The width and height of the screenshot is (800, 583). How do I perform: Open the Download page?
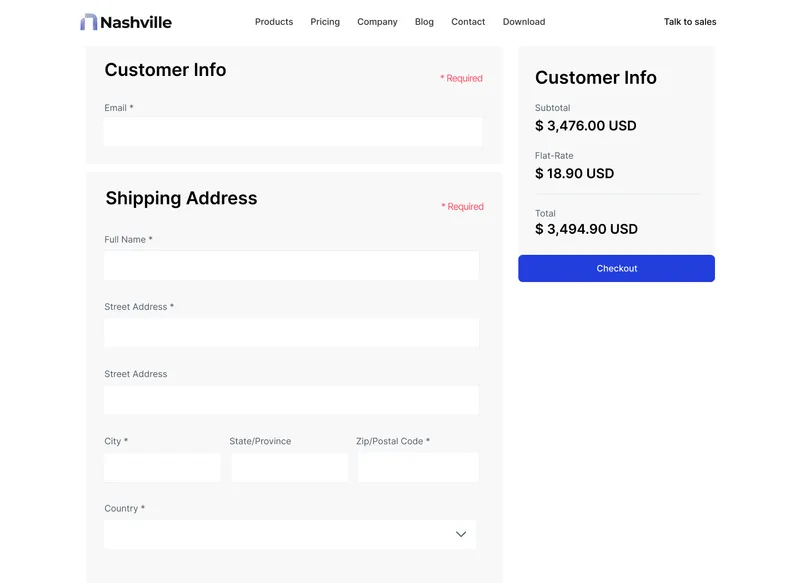coord(523,21)
